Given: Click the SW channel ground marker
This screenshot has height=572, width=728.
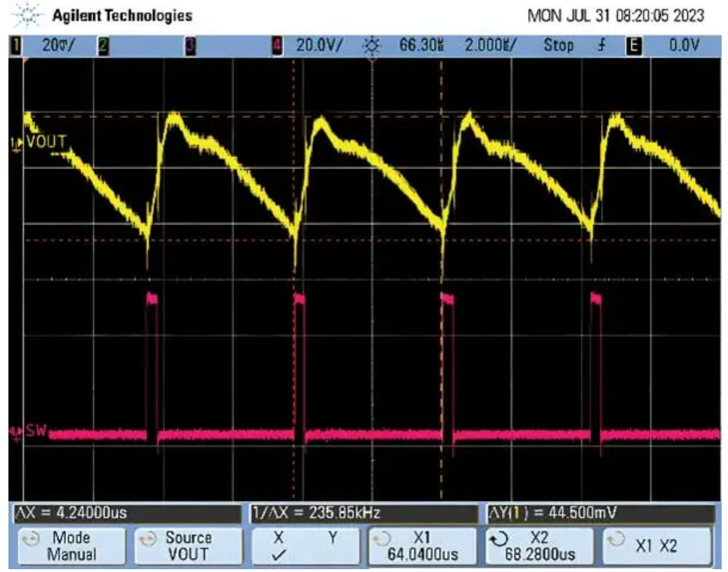Looking at the screenshot, I should point(15,434).
